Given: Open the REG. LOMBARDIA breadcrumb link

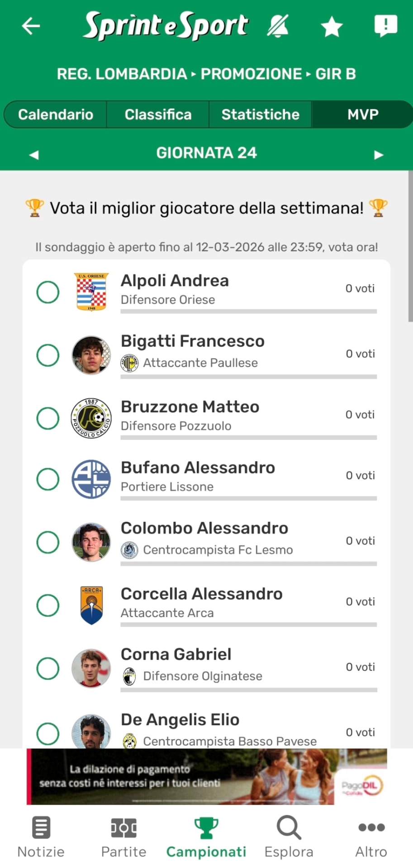Looking at the screenshot, I should (122, 74).
